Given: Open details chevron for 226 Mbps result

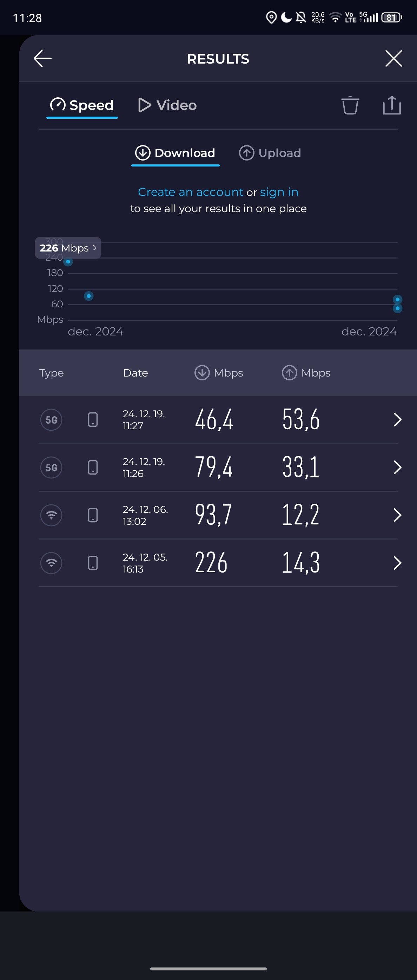Looking at the screenshot, I should click(397, 563).
